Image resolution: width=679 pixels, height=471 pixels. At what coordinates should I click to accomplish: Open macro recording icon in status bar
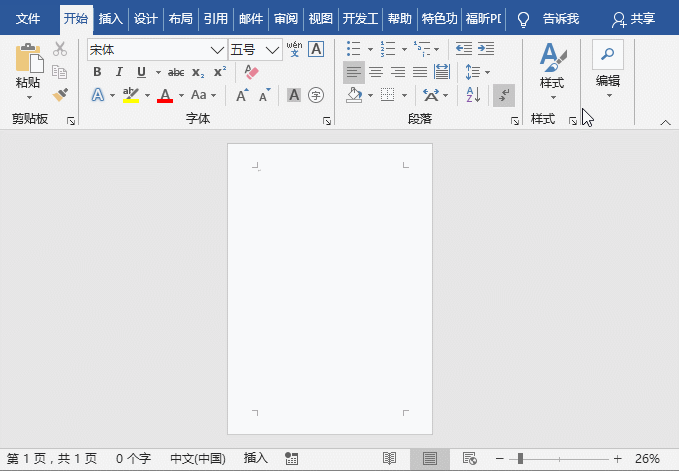pyautogui.click(x=291, y=458)
